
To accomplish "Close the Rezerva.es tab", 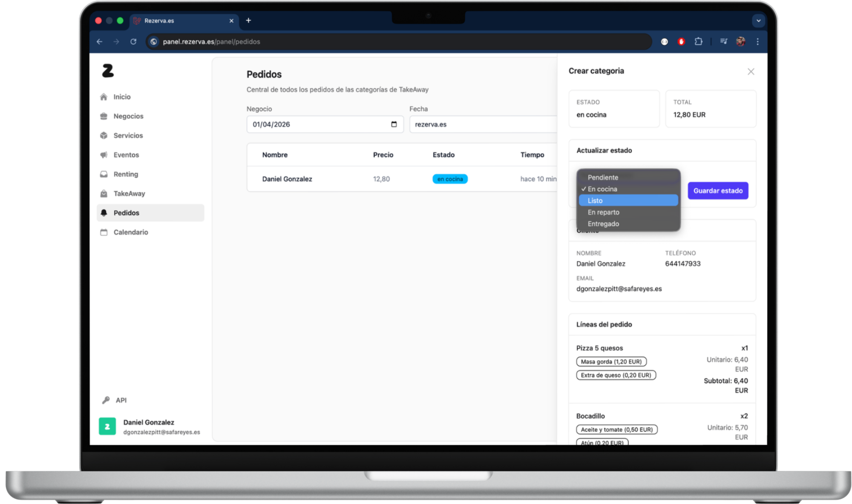I will (231, 20).
